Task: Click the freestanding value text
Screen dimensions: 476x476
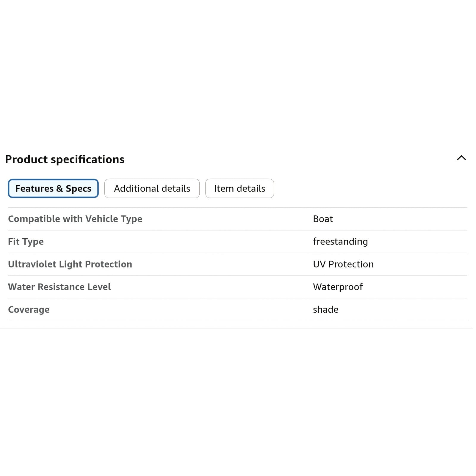Action: pyautogui.click(x=340, y=242)
